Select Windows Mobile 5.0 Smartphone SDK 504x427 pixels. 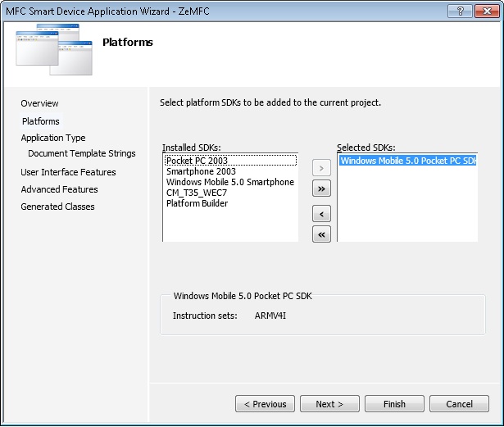230,182
